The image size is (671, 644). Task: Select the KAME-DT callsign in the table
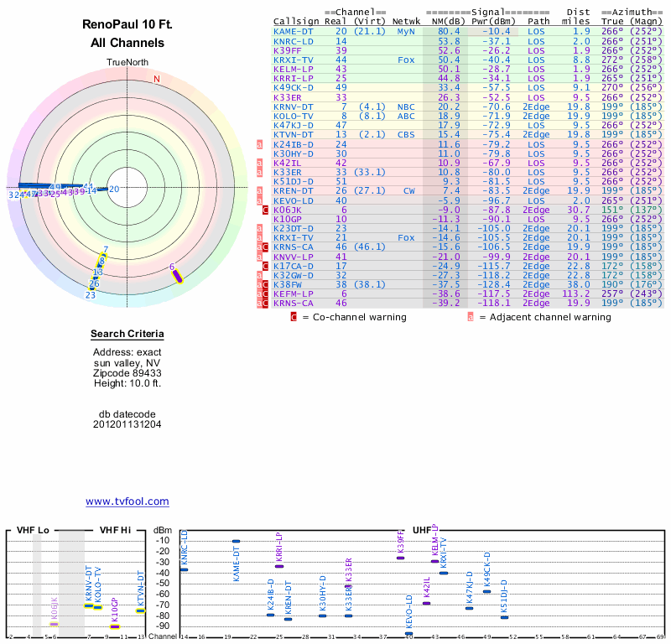[x=294, y=31]
